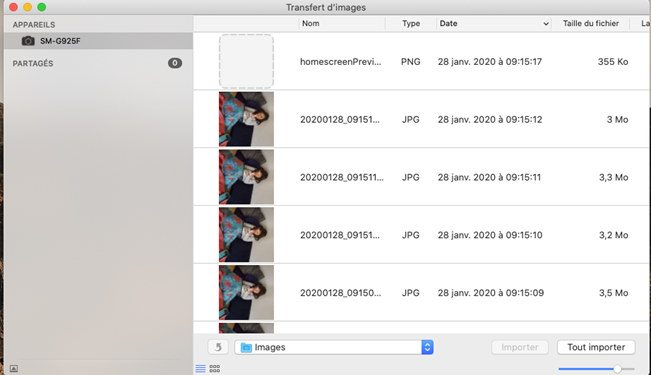Click the PNG type cell
Image resolution: width=651 pixels, height=375 pixels.
pyautogui.click(x=411, y=62)
